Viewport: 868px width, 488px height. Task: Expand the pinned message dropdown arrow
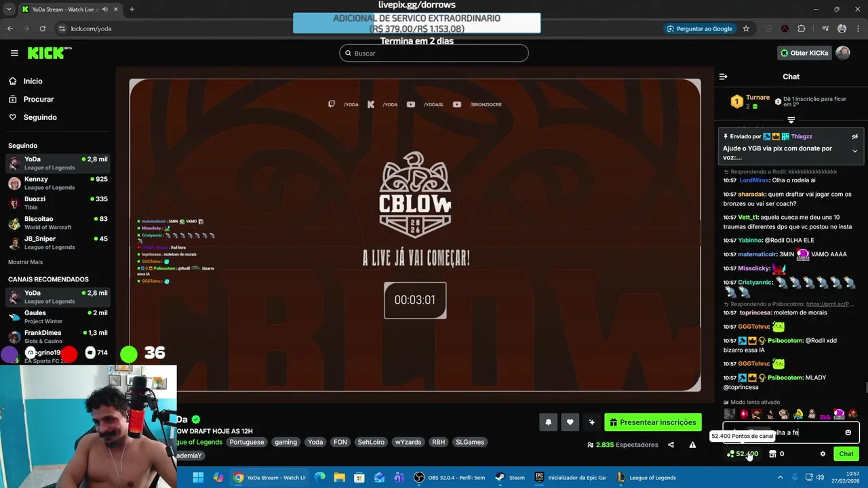coord(854,151)
